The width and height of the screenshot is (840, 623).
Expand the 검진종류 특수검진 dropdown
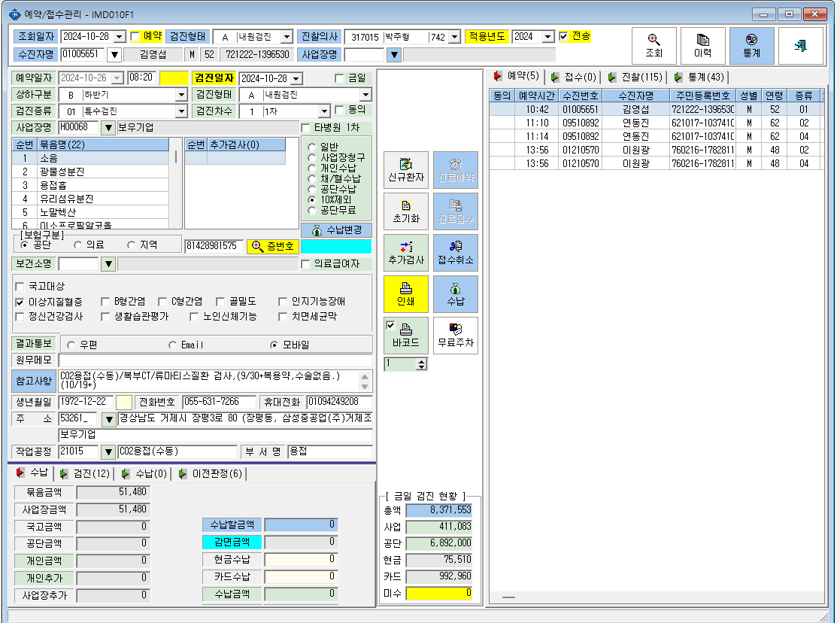click(181, 111)
